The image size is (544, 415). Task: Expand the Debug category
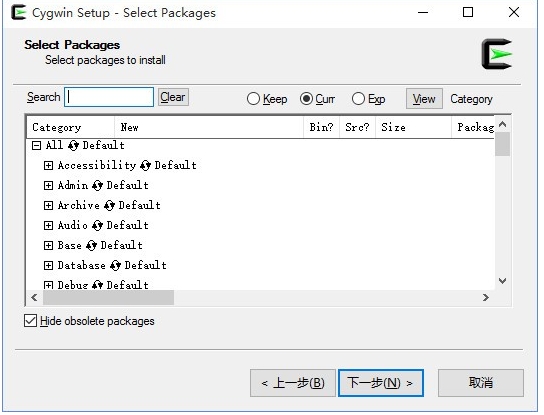48,286
